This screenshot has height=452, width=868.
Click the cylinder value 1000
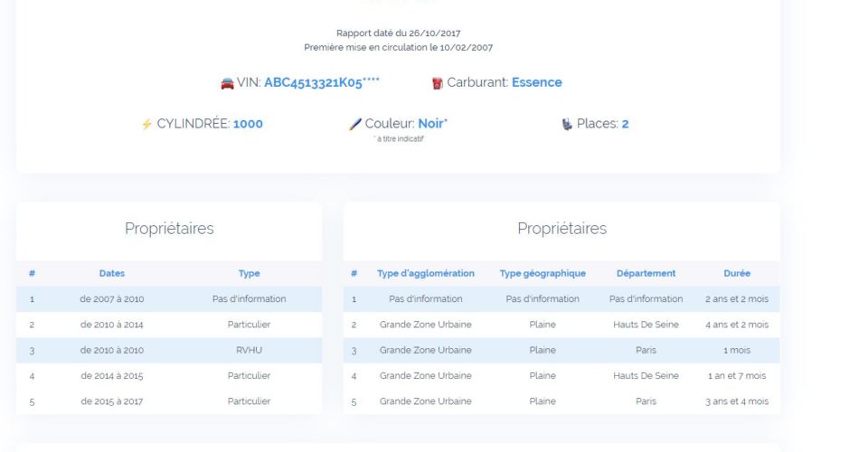click(248, 124)
